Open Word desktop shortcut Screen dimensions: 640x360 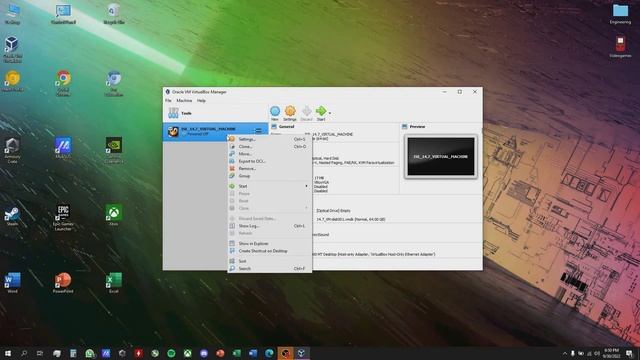tap(12, 283)
